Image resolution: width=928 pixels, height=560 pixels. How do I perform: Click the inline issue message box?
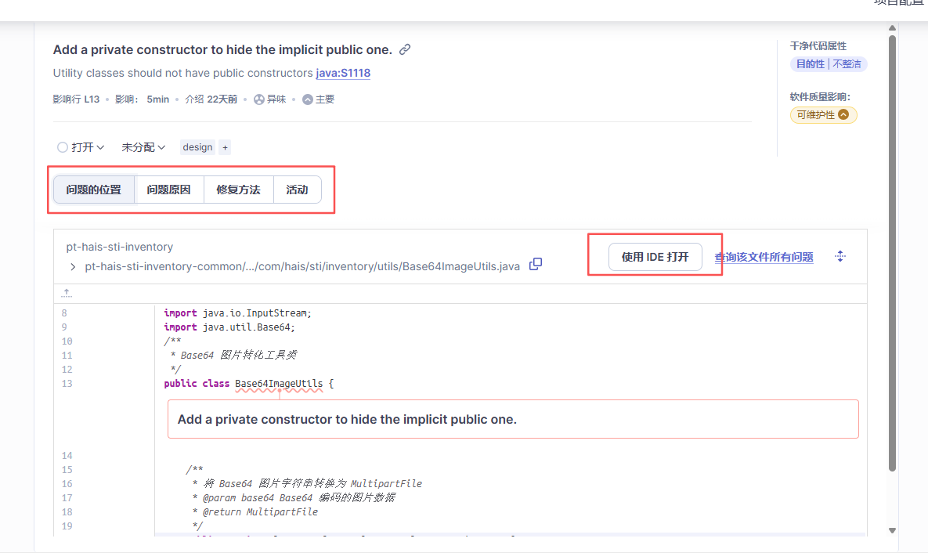513,419
